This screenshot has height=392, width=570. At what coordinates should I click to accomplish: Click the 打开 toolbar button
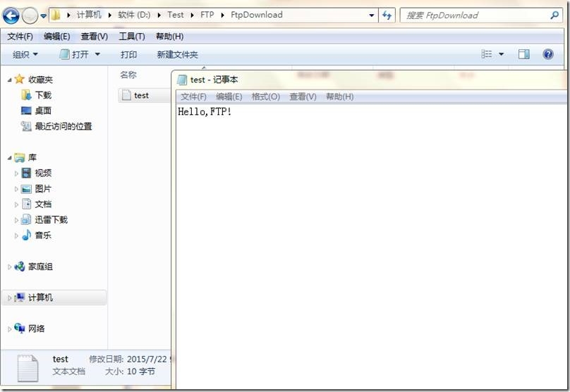(x=74, y=54)
